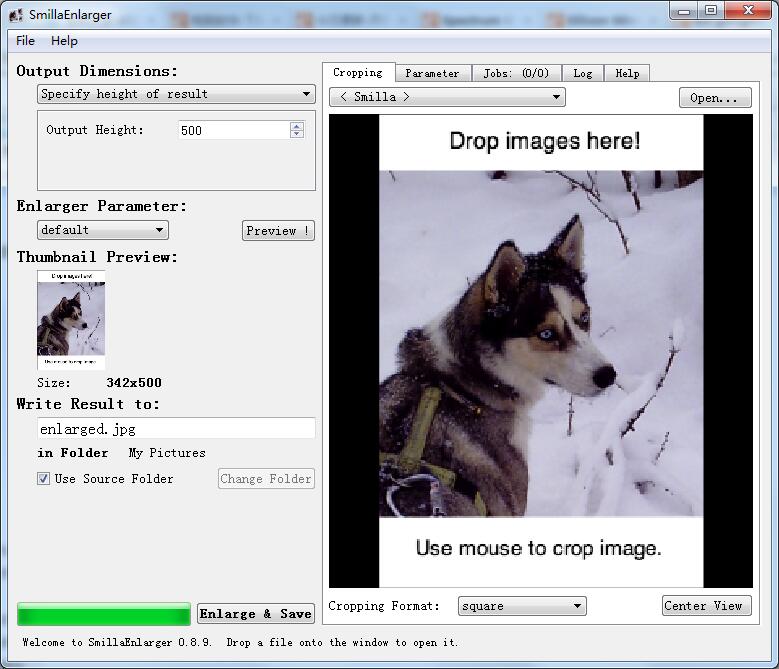This screenshot has height=669, width=779.
Task: Switch to the Parameter tab
Action: point(432,74)
